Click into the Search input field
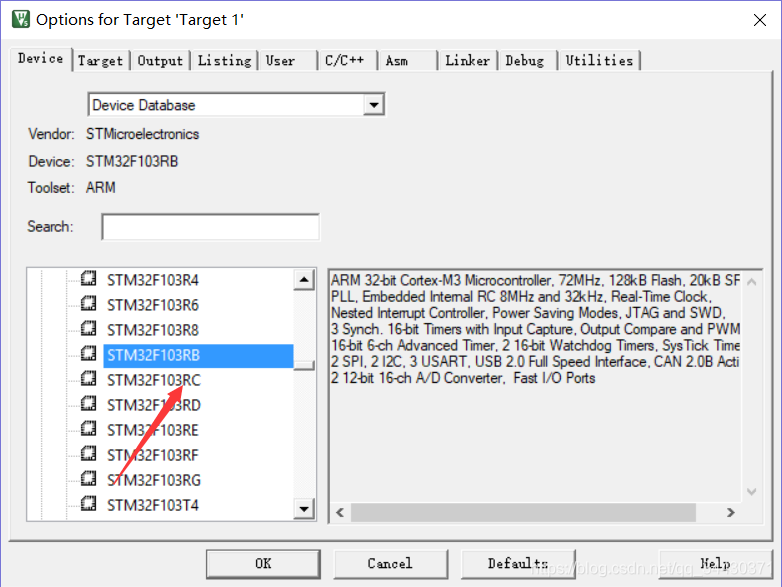782x587 pixels. [x=210, y=227]
